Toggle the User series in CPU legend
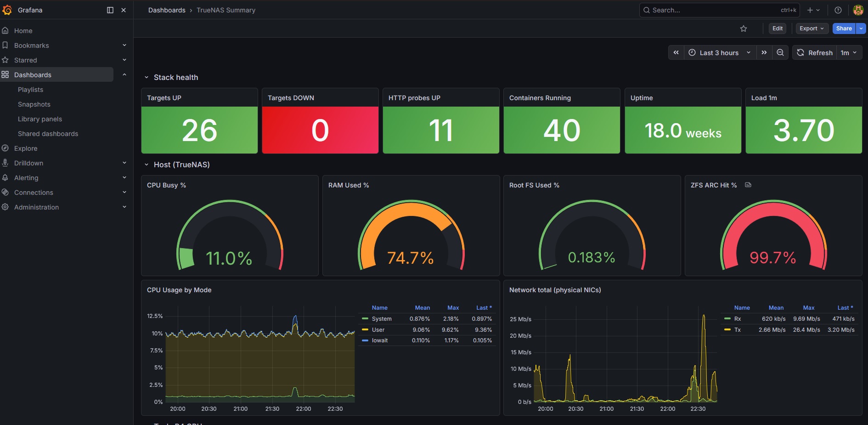868x425 pixels. pyautogui.click(x=378, y=330)
